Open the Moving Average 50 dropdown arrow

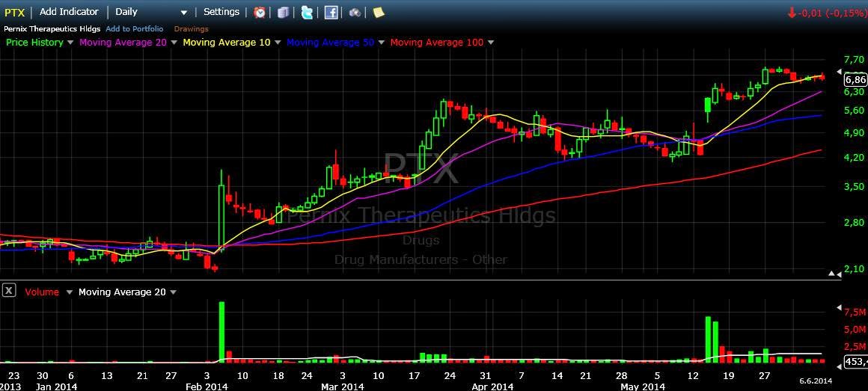pos(382,43)
